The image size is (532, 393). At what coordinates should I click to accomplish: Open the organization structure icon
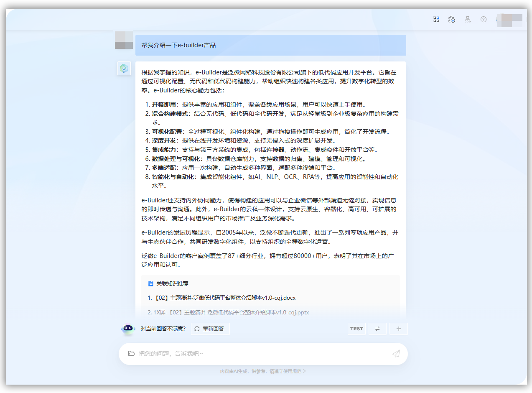point(468,19)
